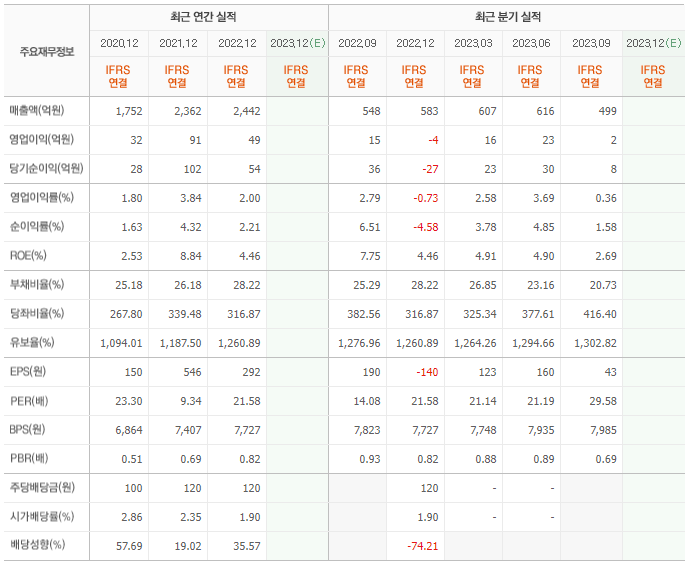Select net margin value -4.58

pyautogui.click(x=426, y=227)
